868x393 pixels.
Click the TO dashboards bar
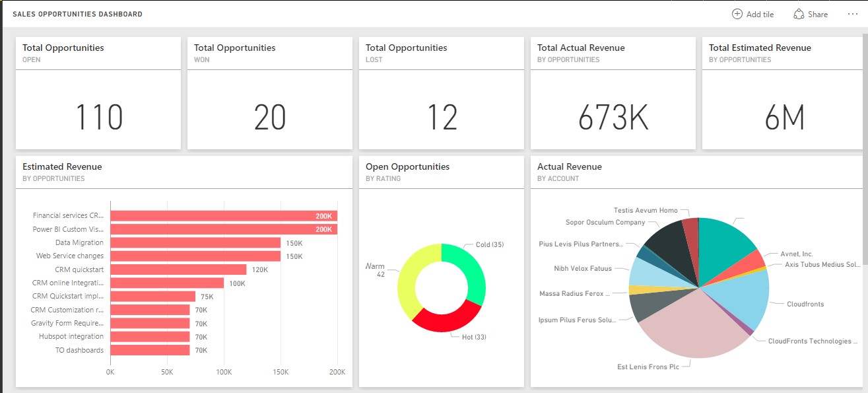150,350
